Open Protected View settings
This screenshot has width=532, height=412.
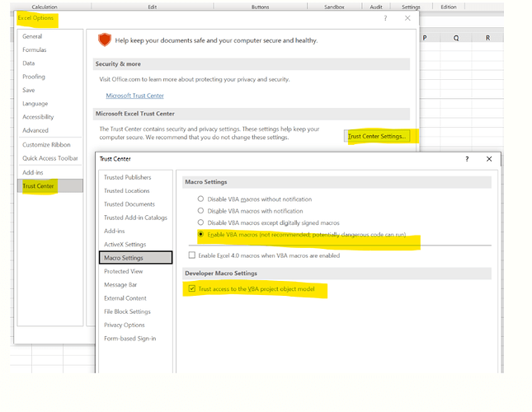(123, 271)
